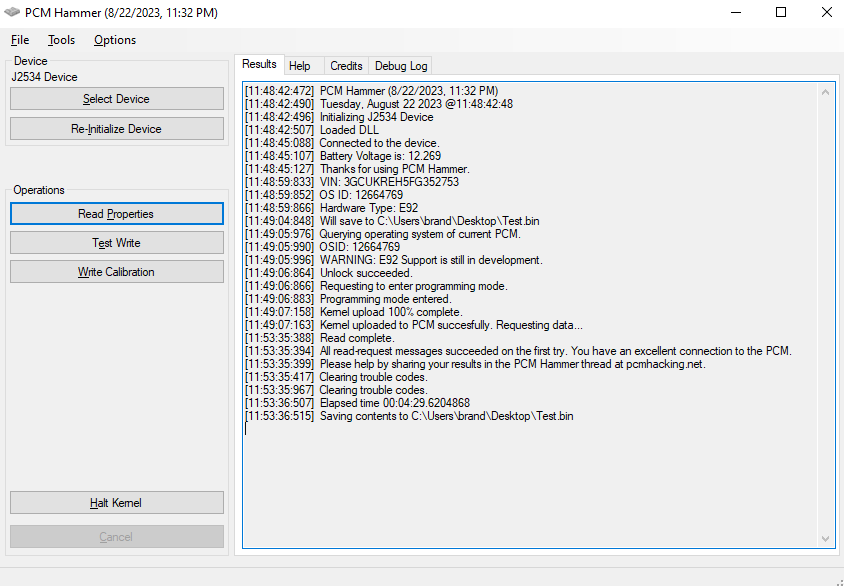Click the WARNING: E92 Support log line
This screenshot has height=586, width=844.
coord(394,260)
